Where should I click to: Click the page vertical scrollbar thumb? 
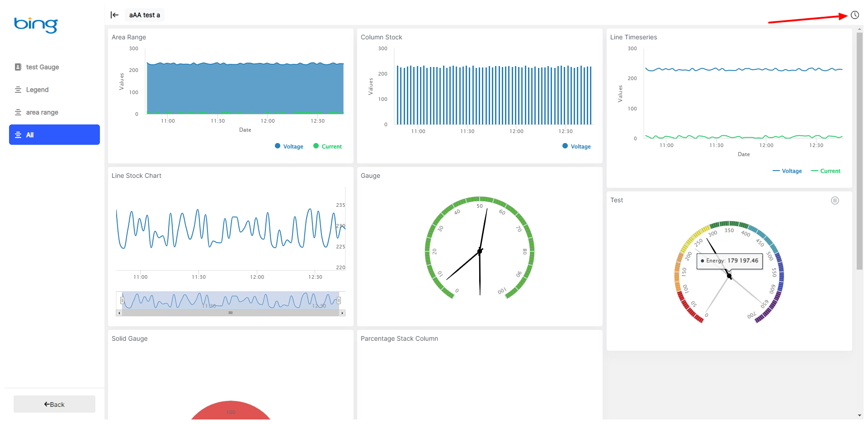click(859, 149)
